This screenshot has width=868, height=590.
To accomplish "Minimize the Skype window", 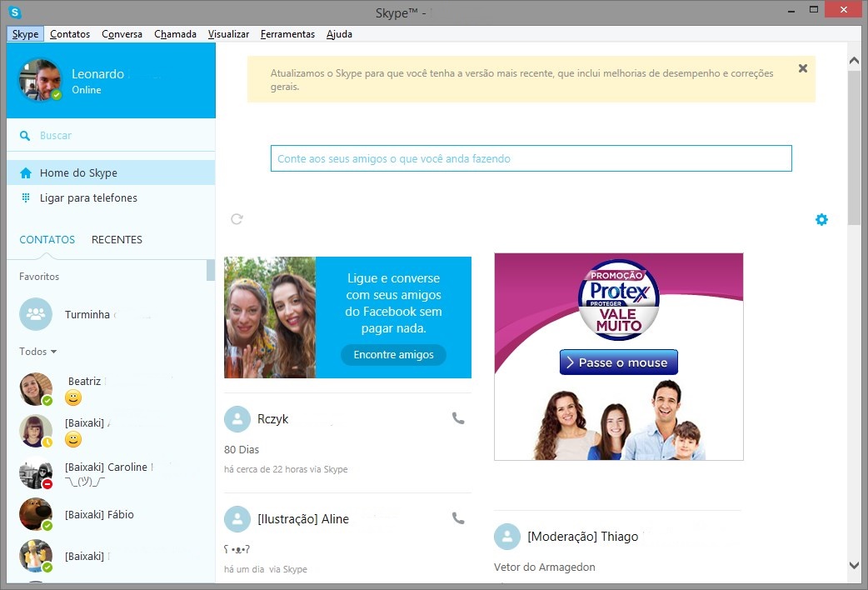I will point(791,10).
